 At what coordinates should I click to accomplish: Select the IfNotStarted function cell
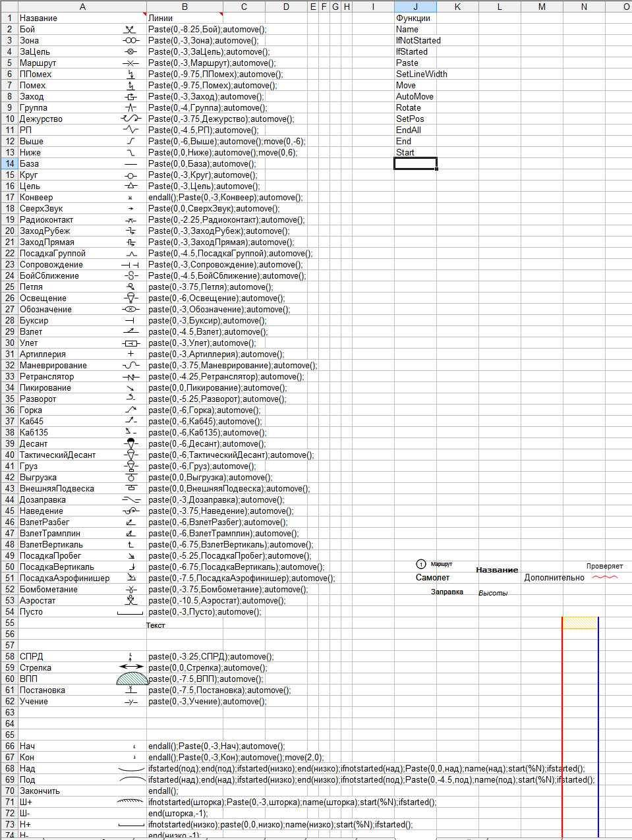(415, 40)
